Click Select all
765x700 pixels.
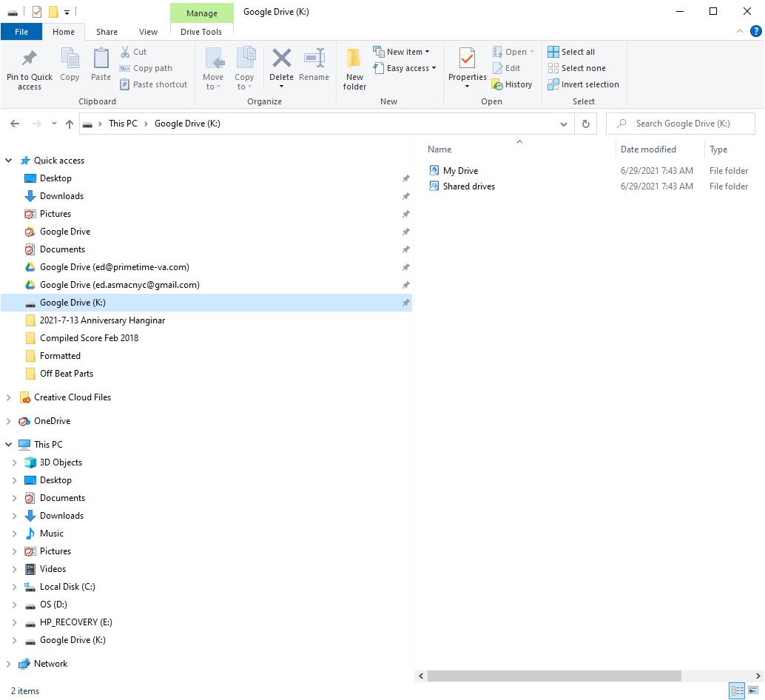[x=571, y=52]
